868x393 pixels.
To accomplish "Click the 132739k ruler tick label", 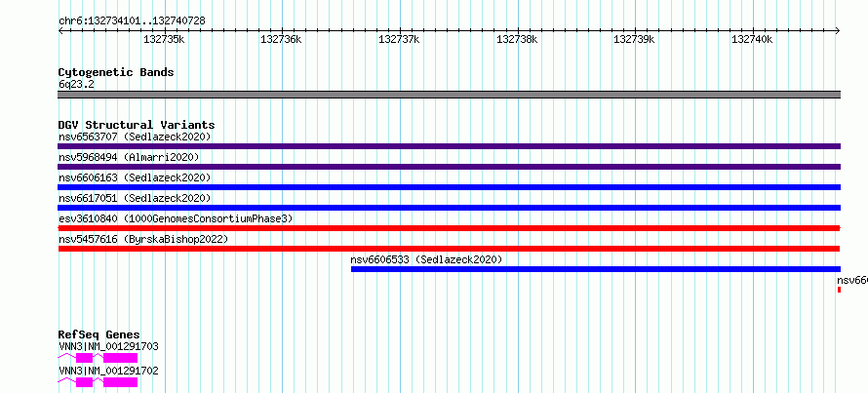I will click(634, 39).
